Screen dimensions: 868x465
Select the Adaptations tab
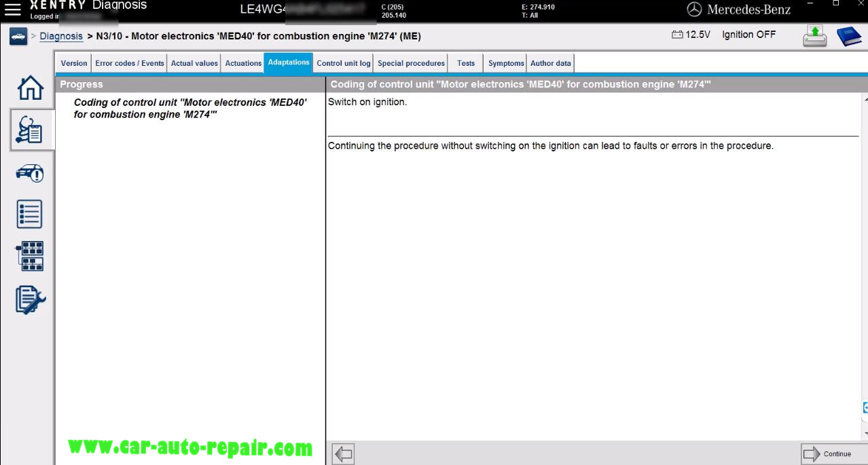pyautogui.click(x=289, y=62)
